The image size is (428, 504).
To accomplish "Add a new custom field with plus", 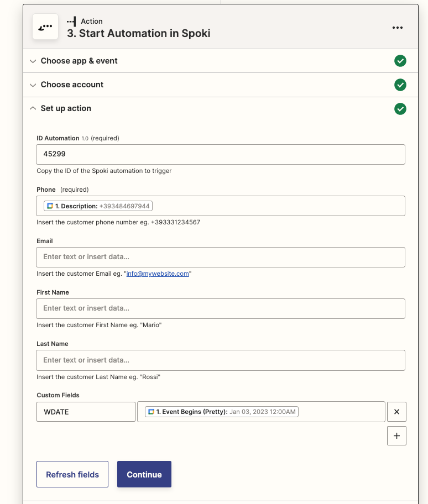I will [396, 435].
